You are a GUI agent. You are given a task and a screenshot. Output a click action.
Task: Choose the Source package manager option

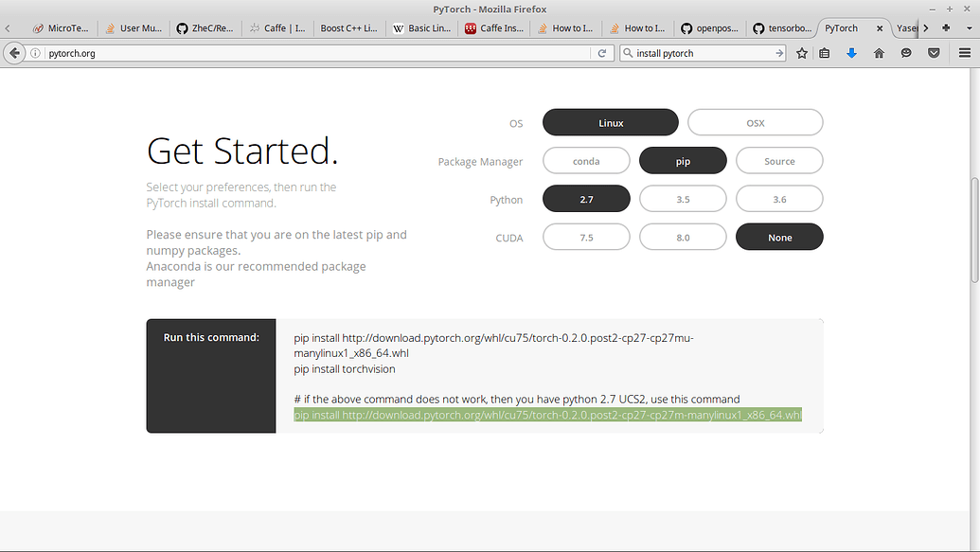coord(779,161)
